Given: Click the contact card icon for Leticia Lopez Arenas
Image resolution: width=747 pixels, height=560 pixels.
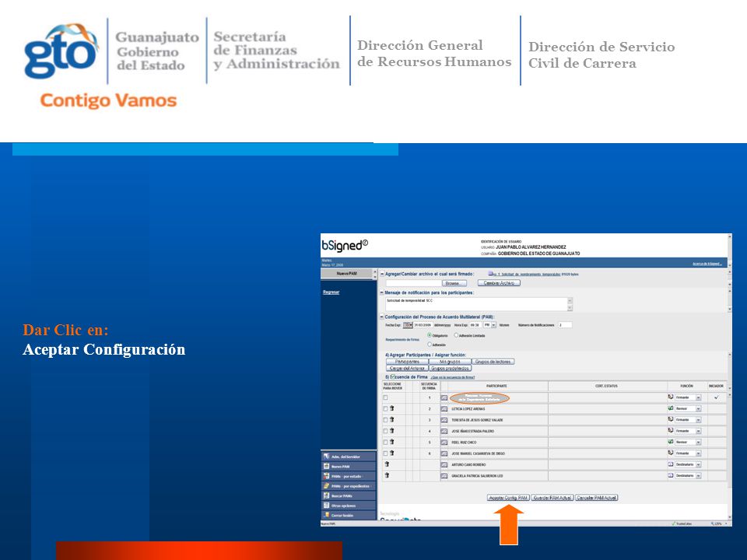Looking at the screenshot, I should pyautogui.click(x=444, y=409).
